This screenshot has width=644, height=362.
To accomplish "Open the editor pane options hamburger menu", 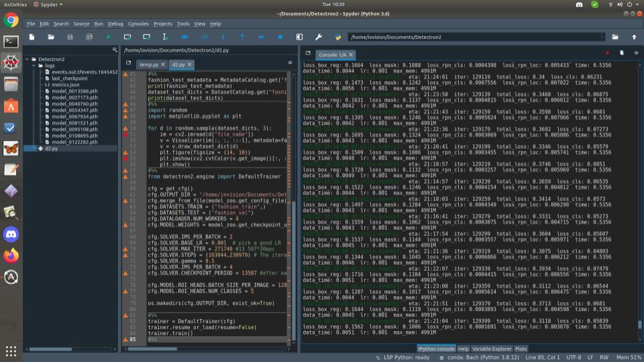I will tap(290, 63).
